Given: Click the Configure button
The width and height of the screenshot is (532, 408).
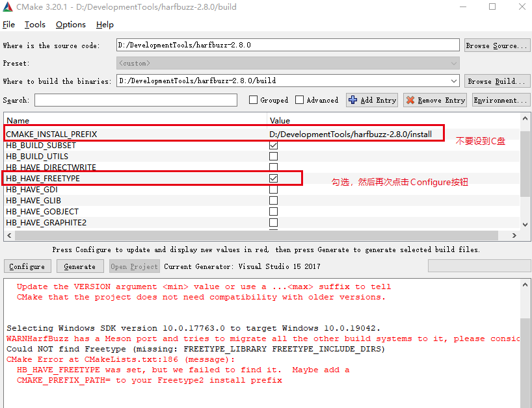Looking at the screenshot, I should (x=27, y=266).
